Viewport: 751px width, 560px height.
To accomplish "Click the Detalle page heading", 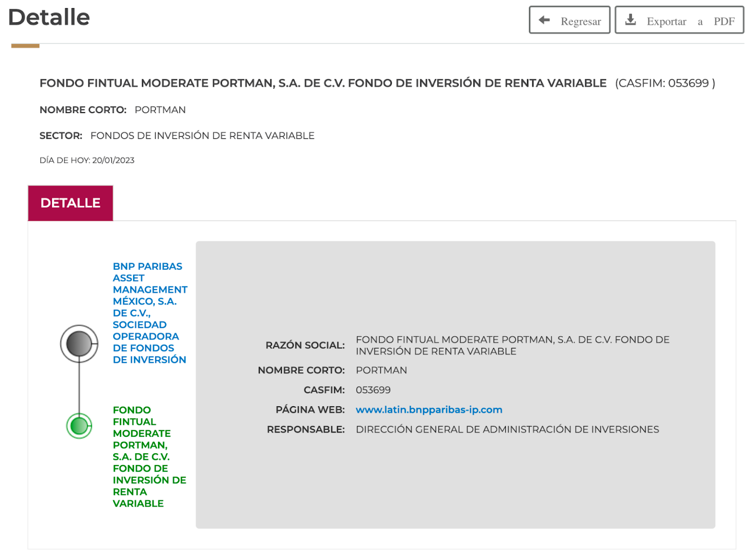I will point(49,18).
